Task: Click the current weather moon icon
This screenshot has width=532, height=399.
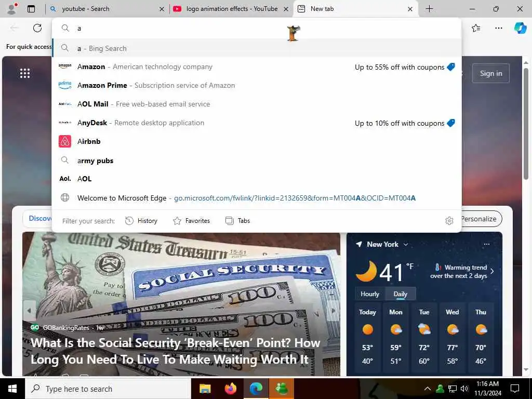Action: [x=366, y=271]
